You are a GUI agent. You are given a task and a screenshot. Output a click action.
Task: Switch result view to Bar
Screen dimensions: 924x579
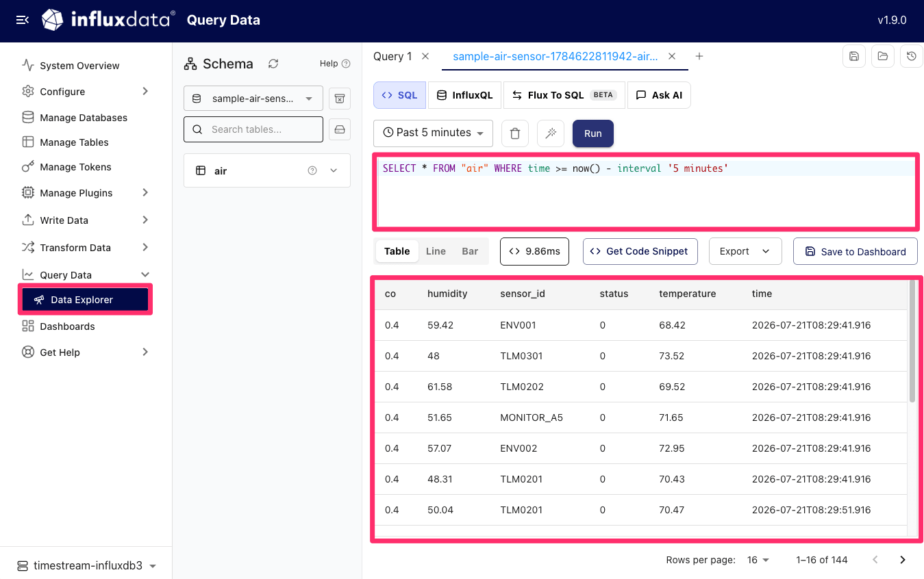[x=470, y=251]
